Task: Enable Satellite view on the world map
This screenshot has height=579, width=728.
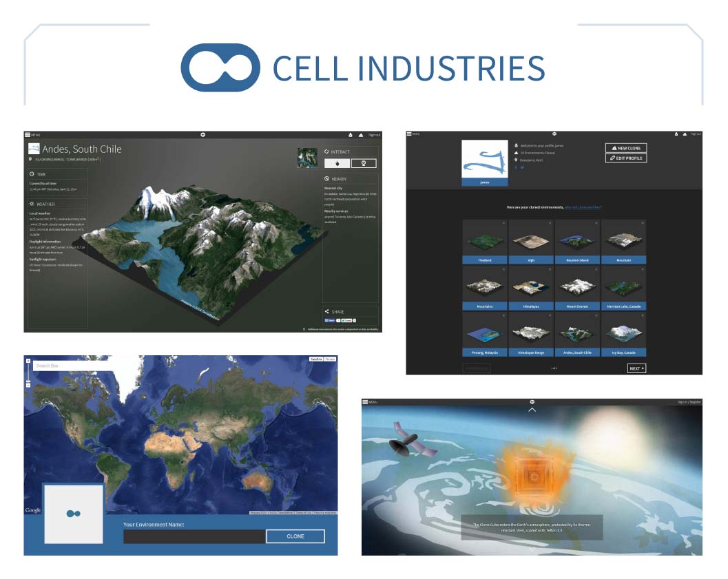Action: click(316, 359)
